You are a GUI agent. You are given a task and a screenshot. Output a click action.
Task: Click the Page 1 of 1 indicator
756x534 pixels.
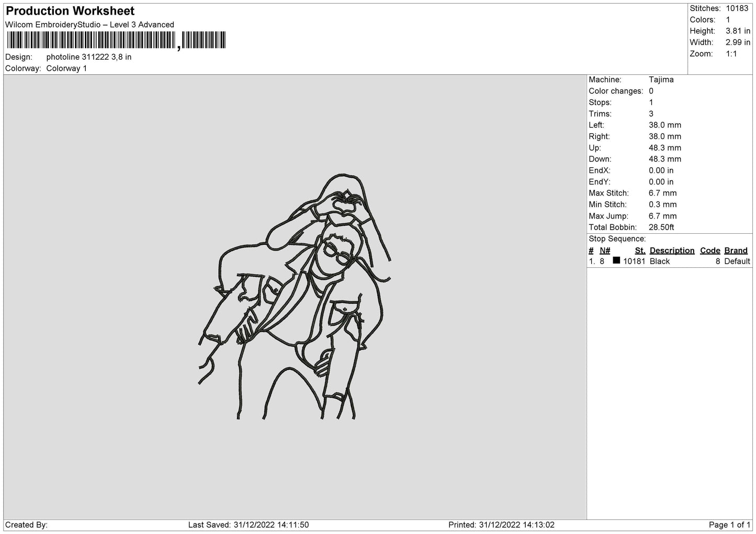(729, 525)
